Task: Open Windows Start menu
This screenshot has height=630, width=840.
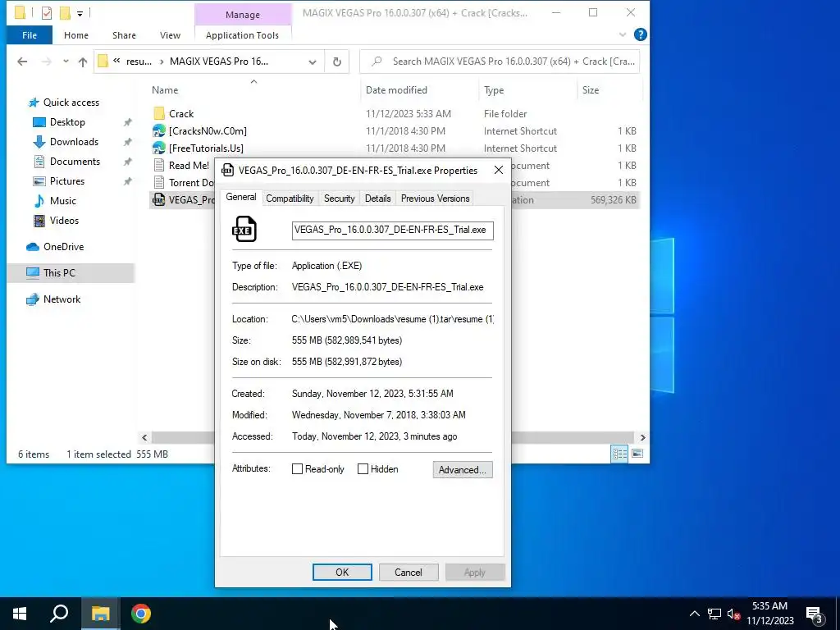Action: 20,614
